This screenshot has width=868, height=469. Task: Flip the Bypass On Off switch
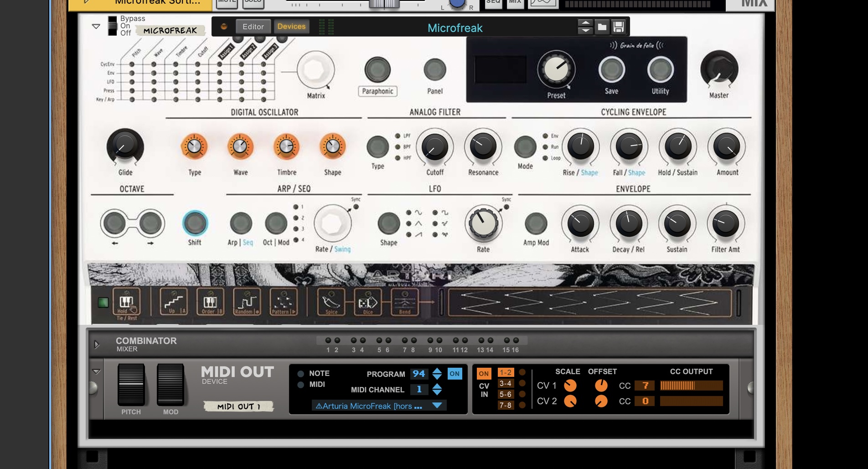112,26
